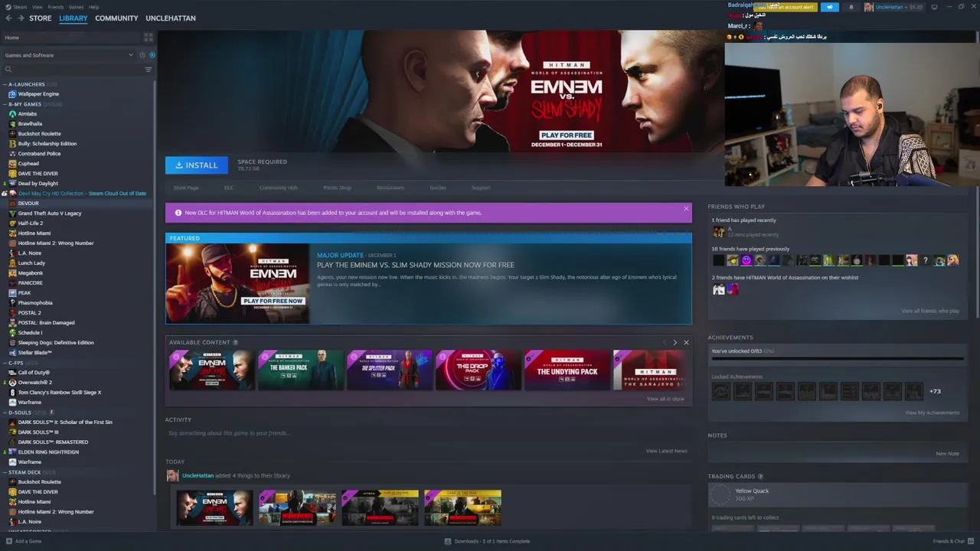Switch to the STORE tab
980x551 pixels.
(x=41, y=18)
